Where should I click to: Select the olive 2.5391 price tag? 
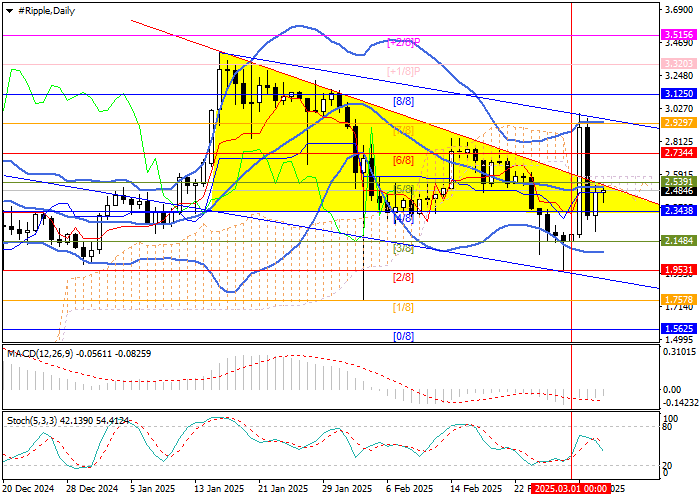point(679,182)
